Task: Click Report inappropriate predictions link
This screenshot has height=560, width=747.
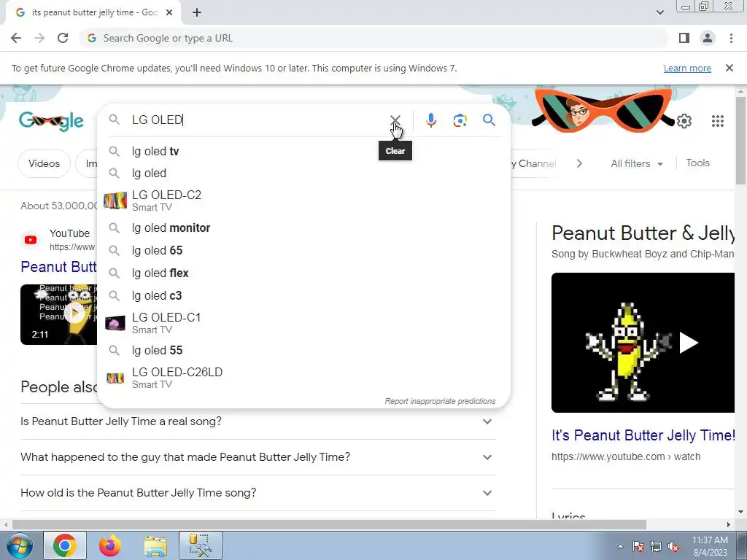Action: [440, 401]
